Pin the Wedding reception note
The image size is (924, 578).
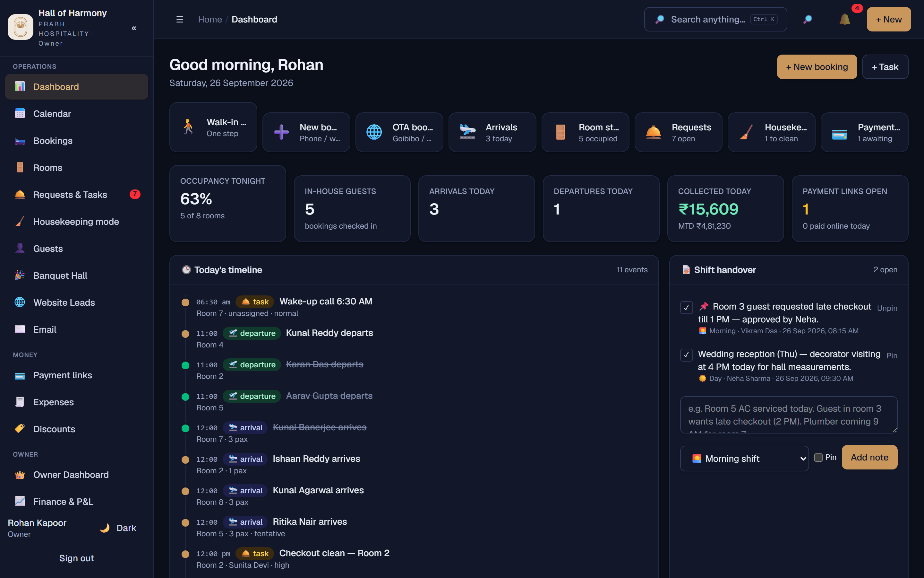click(x=892, y=355)
